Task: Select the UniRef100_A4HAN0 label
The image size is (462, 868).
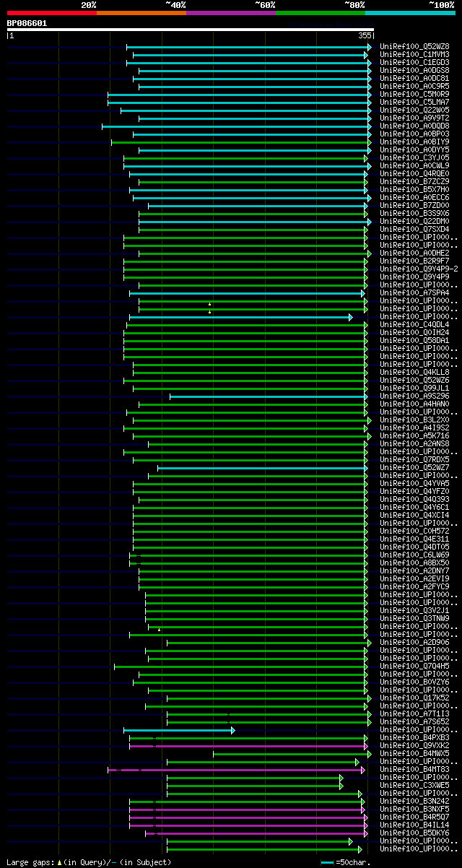Action: 414,404
